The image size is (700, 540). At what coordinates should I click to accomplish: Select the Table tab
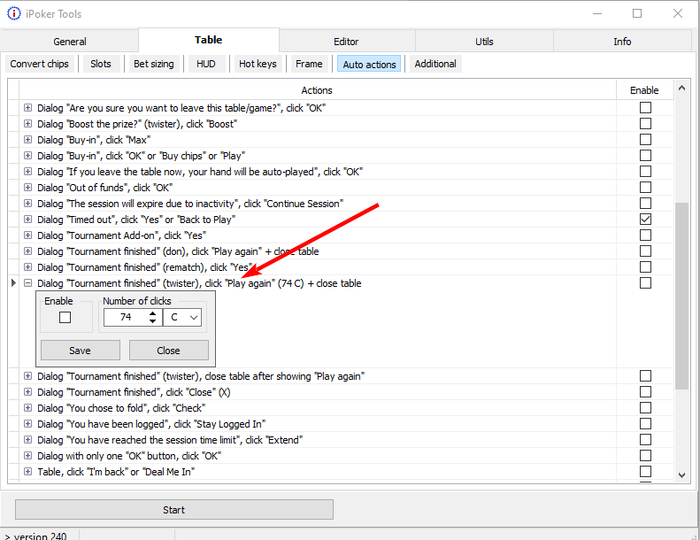[x=208, y=40]
